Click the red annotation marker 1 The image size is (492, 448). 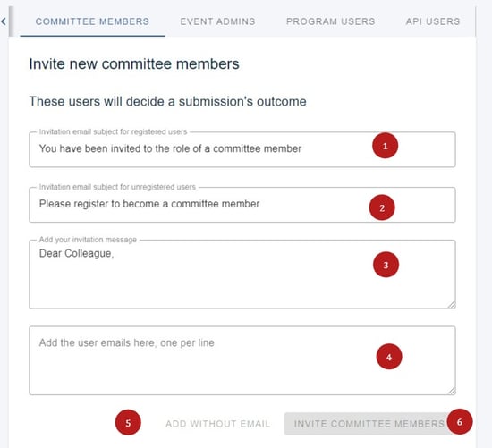(x=385, y=146)
